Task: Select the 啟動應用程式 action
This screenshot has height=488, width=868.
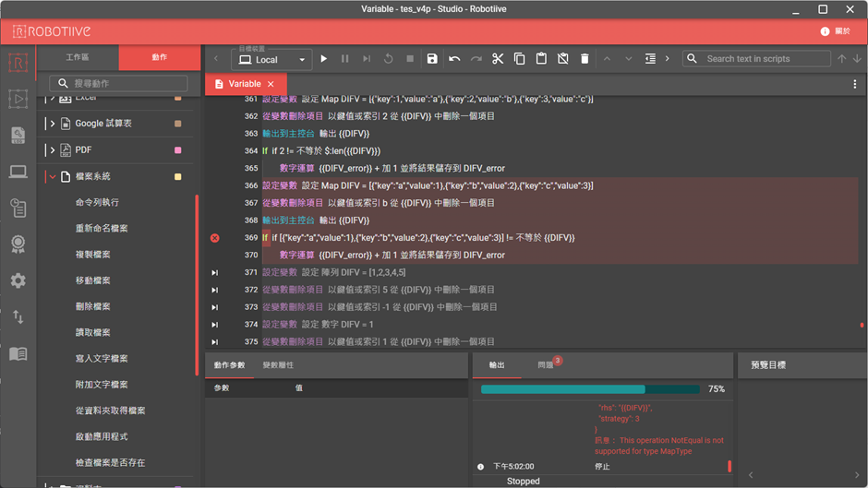Action: [x=102, y=436]
